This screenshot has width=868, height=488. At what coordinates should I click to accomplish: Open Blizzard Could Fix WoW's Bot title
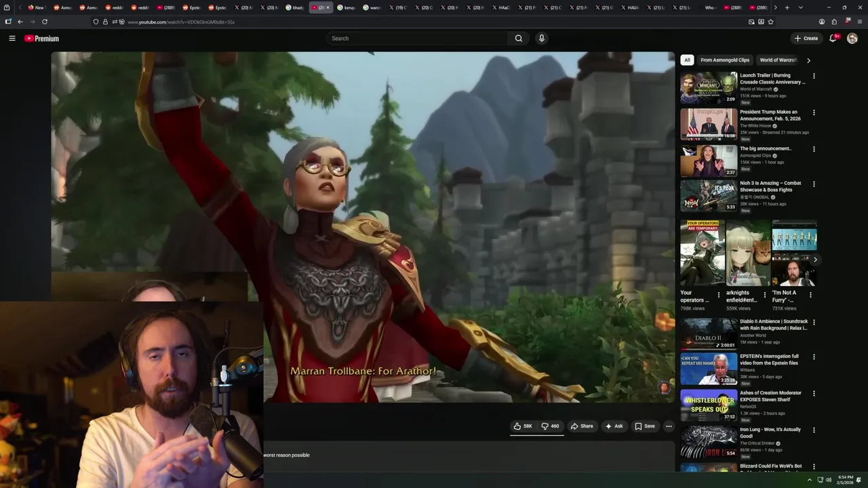click(770, 466)
